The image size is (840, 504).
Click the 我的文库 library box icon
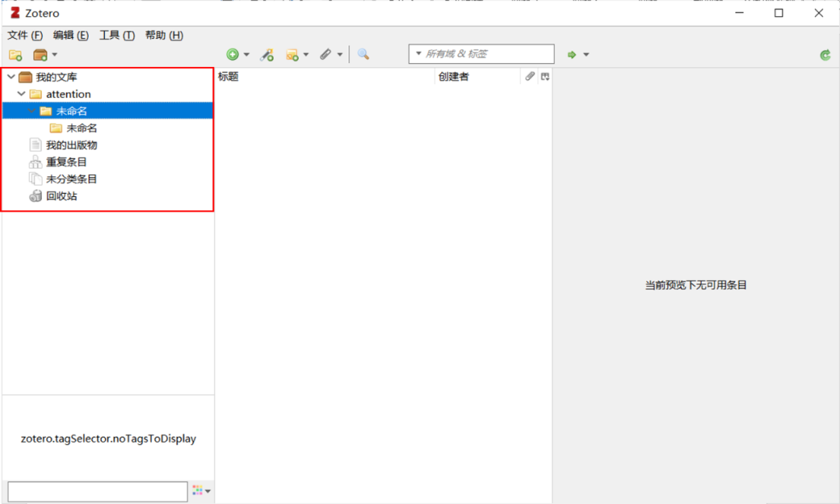(x=25, y=77)
